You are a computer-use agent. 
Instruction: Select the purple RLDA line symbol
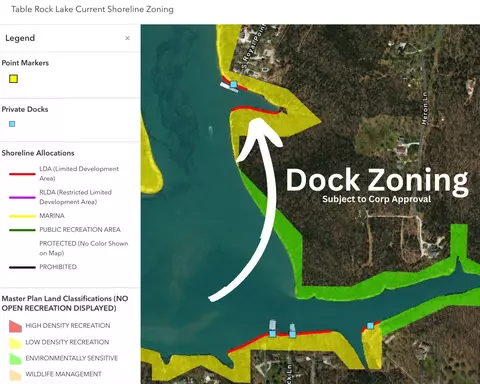point(22,197)
